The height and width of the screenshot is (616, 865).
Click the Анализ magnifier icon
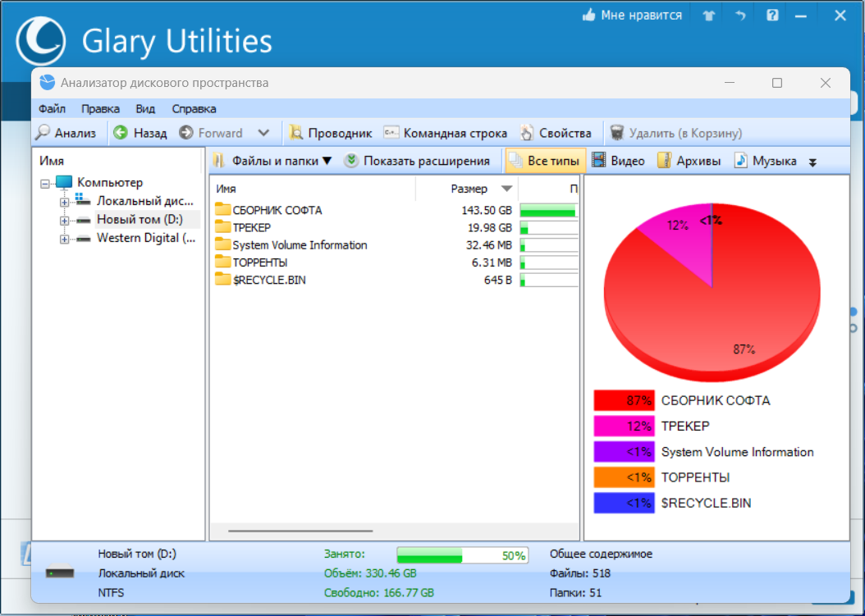pos(43,132)
